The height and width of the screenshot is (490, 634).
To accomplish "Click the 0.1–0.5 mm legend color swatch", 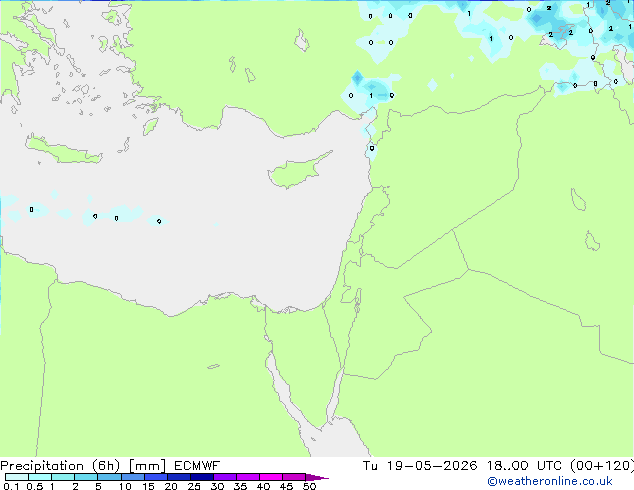I will click(x=17, y=477).
